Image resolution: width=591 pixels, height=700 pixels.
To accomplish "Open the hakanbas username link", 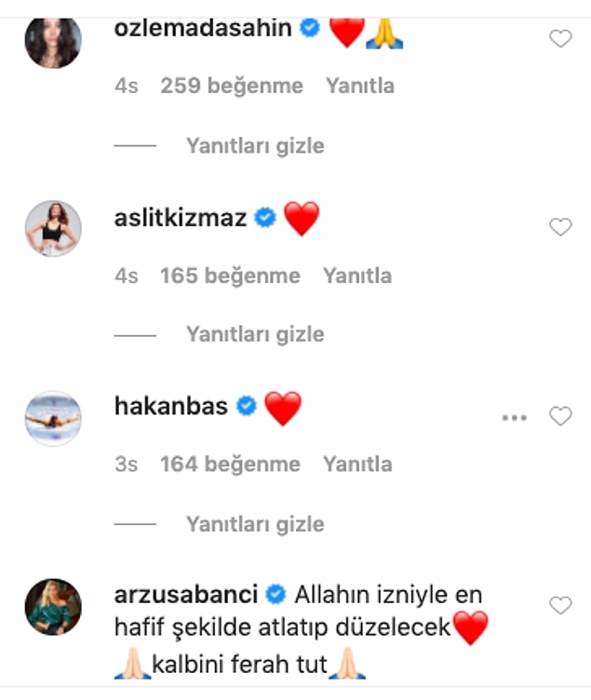I will tap(171, 406).
